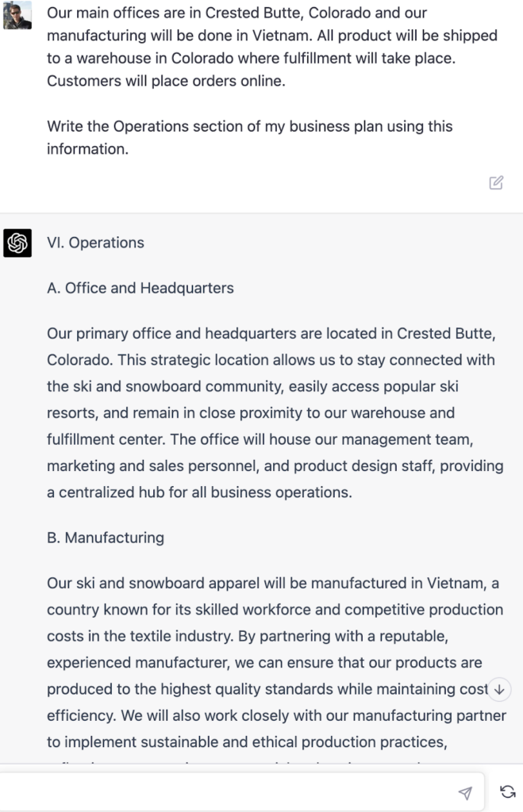Click the 'B. Manufacturing' subheading
Screen dimensions: 523x812
(x=105, y=537)
